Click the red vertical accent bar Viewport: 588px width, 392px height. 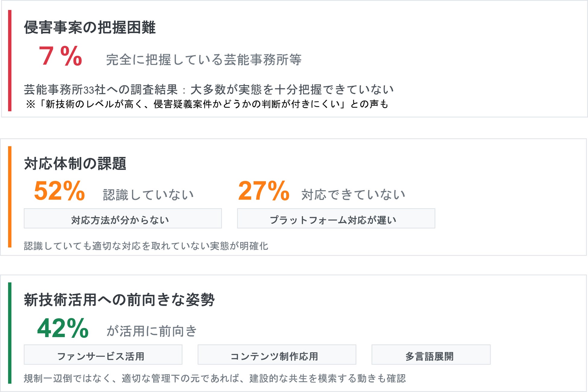coord(10,60)
